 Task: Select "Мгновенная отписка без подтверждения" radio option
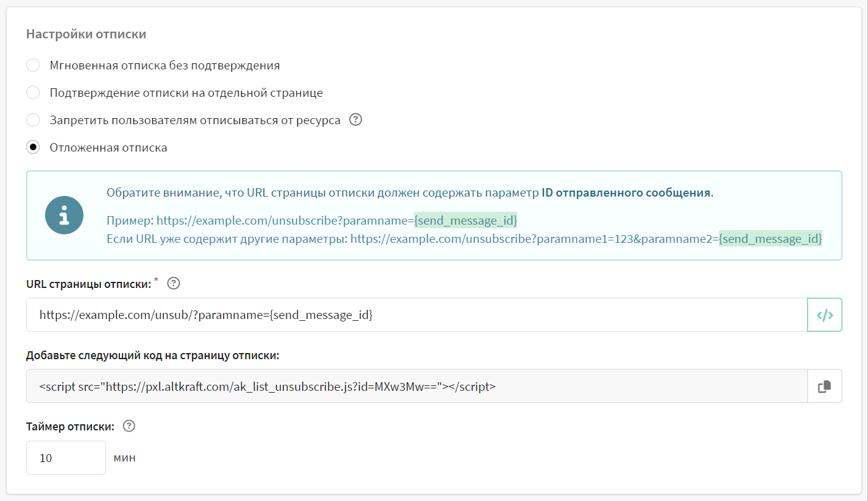tap(33, 65)
